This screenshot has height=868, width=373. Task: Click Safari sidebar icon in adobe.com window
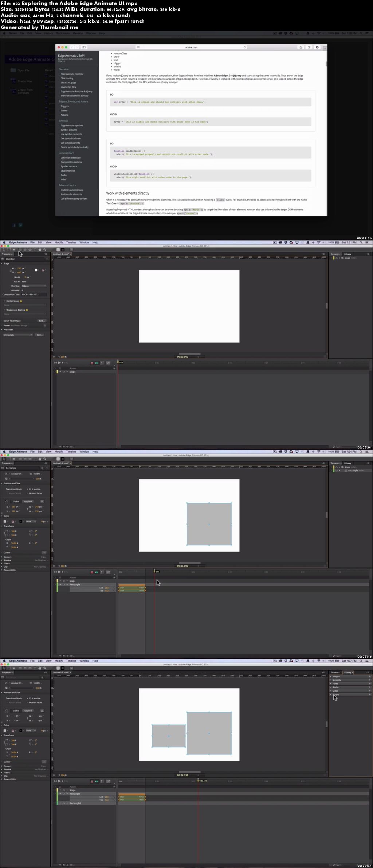point(84,47)
